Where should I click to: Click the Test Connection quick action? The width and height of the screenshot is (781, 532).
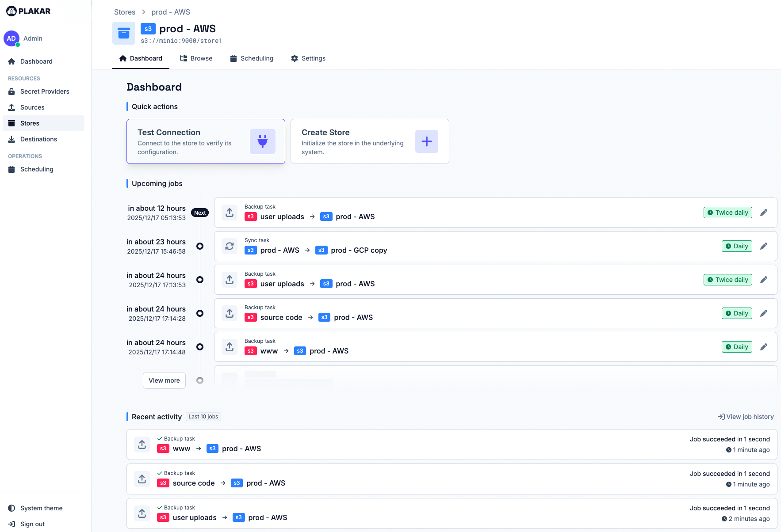[206, 141]
